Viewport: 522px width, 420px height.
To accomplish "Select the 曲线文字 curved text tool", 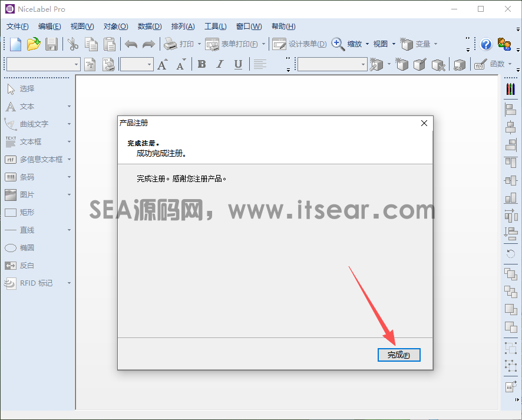I will point(27,124).
